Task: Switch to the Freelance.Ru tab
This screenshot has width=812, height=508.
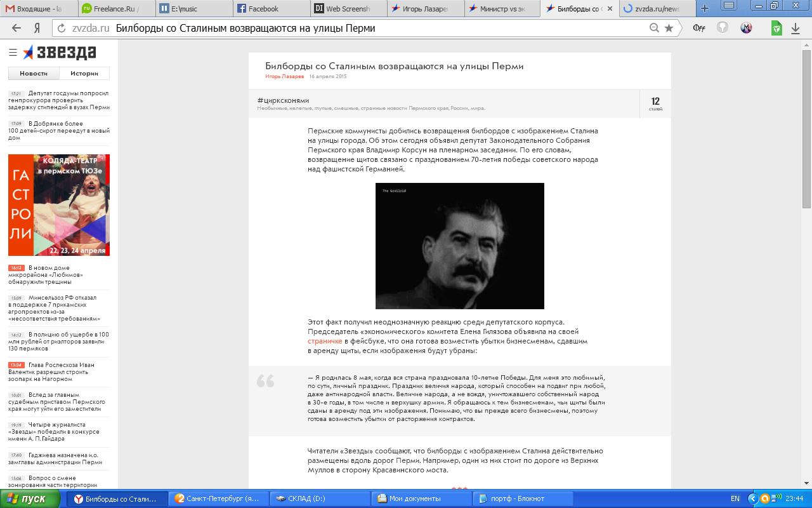Action: pyautogui.click(x=117, y=9)
